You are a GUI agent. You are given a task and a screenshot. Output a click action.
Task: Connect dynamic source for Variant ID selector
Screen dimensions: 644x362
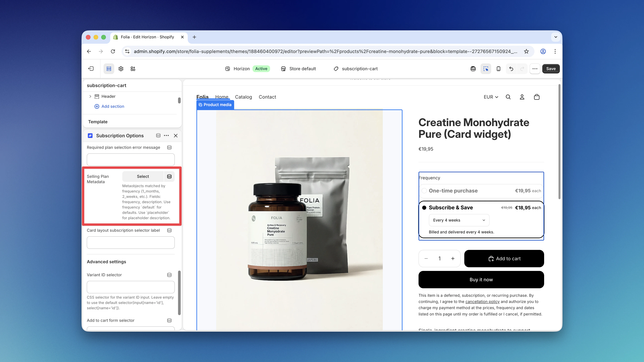coord(169,275)
